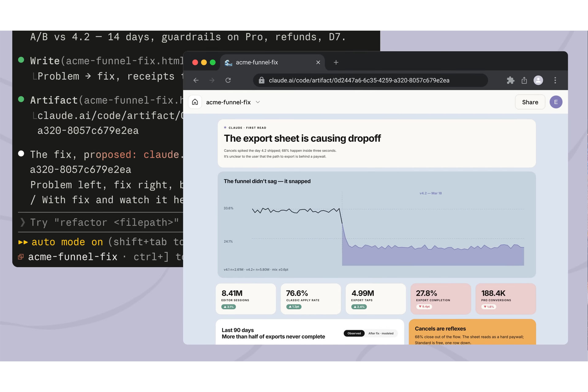Click the terminal prompt Try "refactor <filepath>"
Screen dimensions: 588x392
pos(104,222)
